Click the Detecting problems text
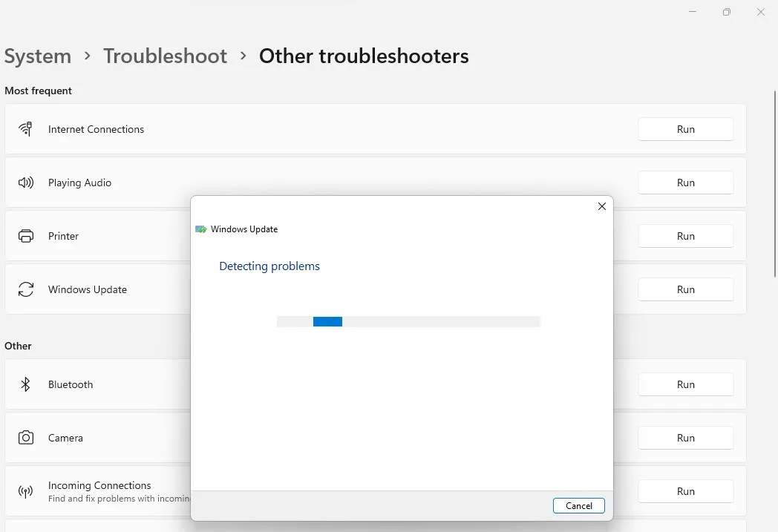 (269, 266)
